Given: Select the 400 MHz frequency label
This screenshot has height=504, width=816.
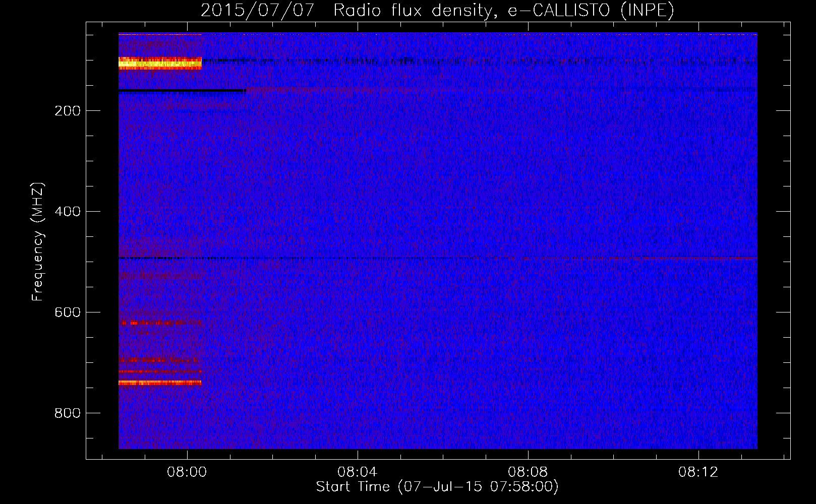Looking at the screenshot, I should tap(68, 212).
